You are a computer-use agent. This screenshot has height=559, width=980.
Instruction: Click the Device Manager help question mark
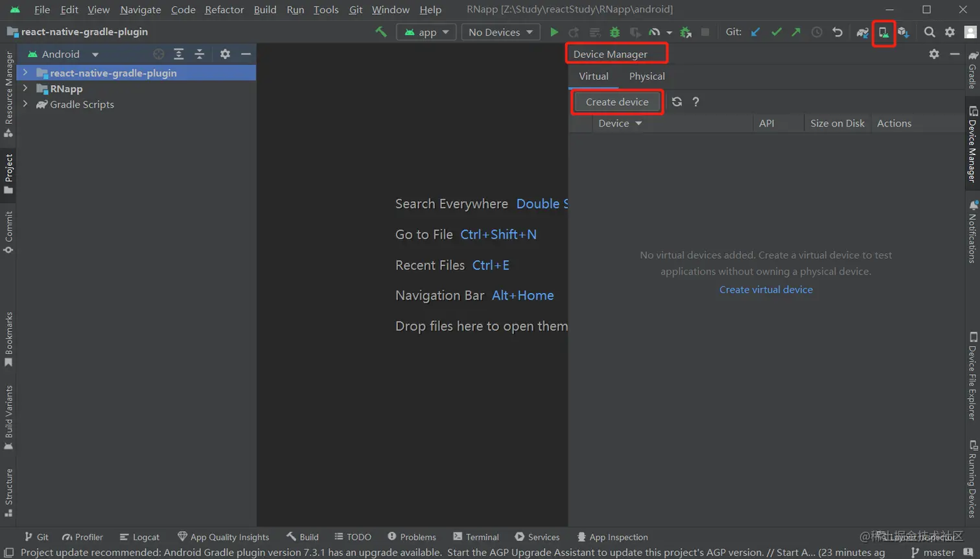(695, 102)
